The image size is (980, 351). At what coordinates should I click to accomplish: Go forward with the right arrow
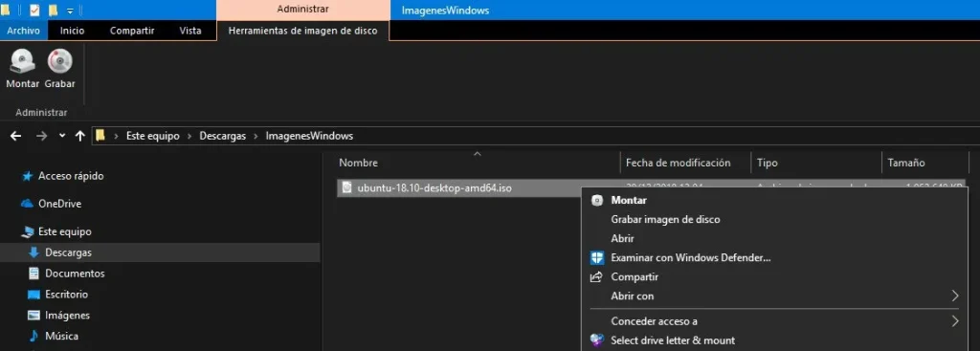pyautogui.click(x=41, y=136)
